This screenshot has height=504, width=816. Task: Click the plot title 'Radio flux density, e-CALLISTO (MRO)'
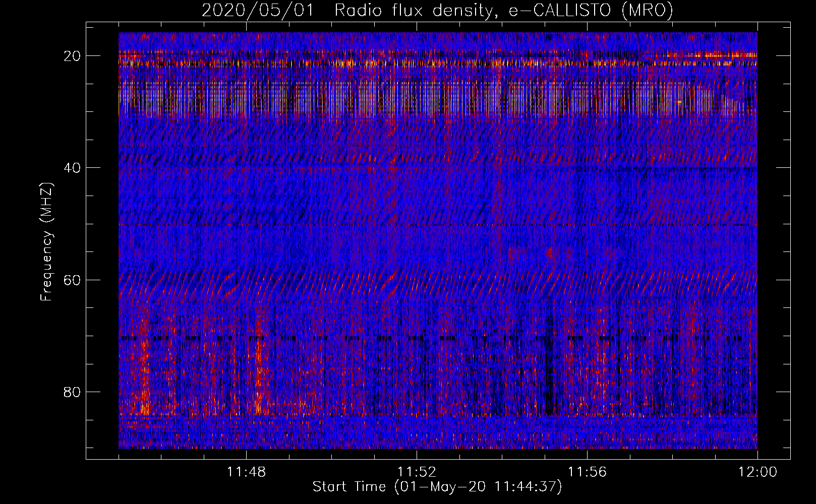pos(504,11)
